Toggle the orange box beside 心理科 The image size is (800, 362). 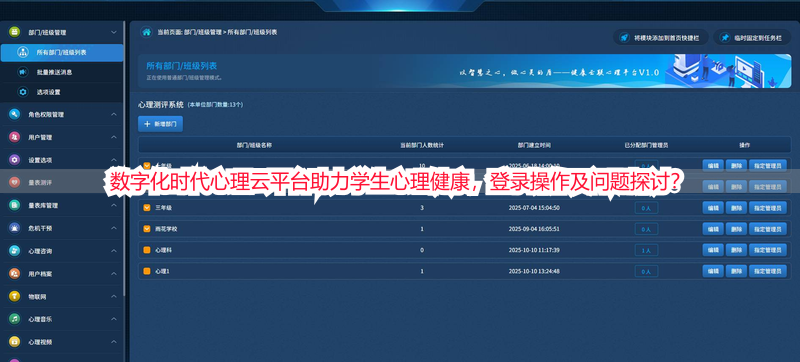pyautogui.click(x=146, y=250)
